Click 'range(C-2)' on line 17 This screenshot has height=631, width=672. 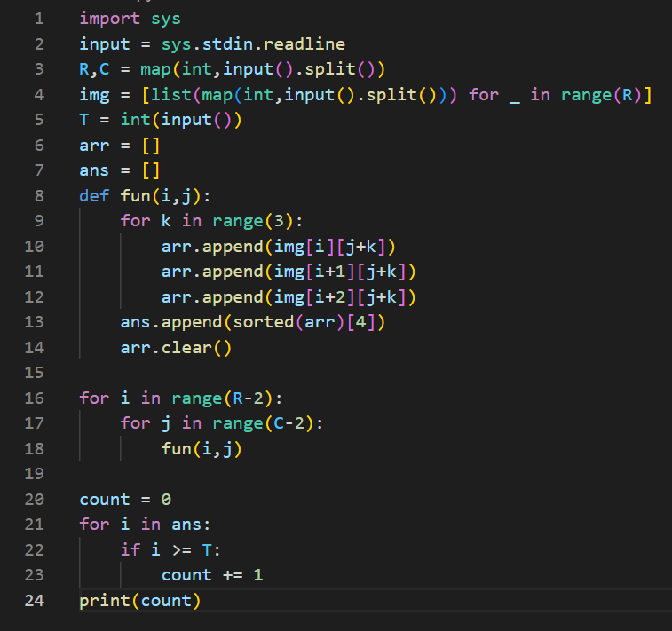[x=263, y=423]
